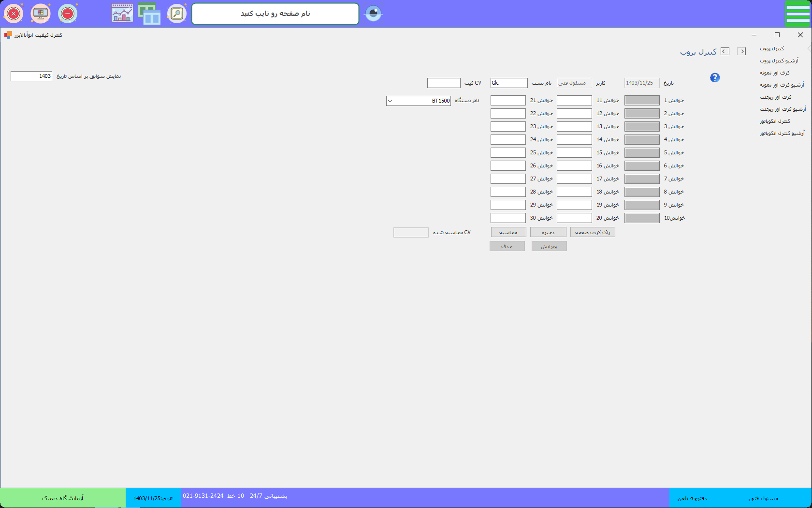Click the خوانش 11 reading input field

tap(574, 101)
